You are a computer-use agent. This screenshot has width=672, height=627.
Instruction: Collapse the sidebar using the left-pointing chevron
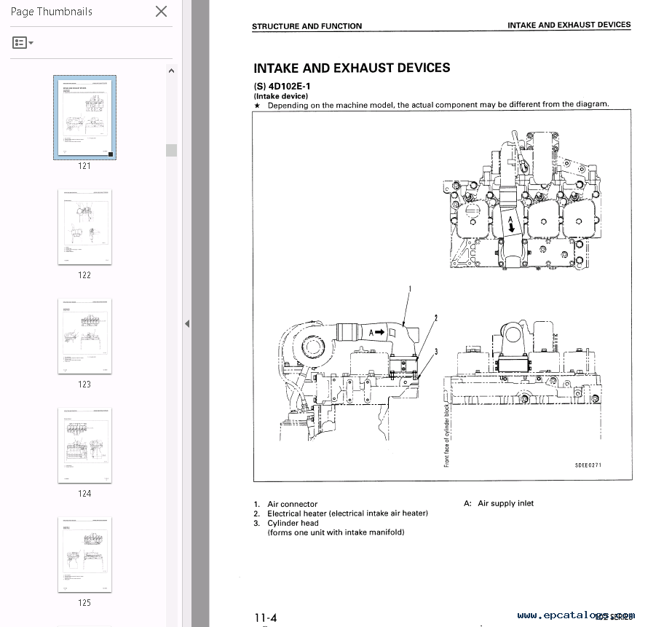[187, 323]
